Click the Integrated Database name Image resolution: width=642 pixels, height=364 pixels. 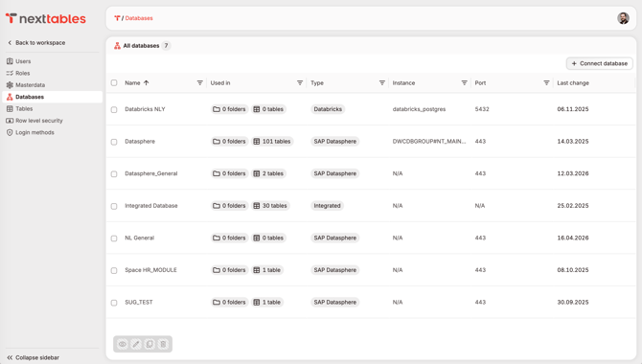(x=151, y=206)
